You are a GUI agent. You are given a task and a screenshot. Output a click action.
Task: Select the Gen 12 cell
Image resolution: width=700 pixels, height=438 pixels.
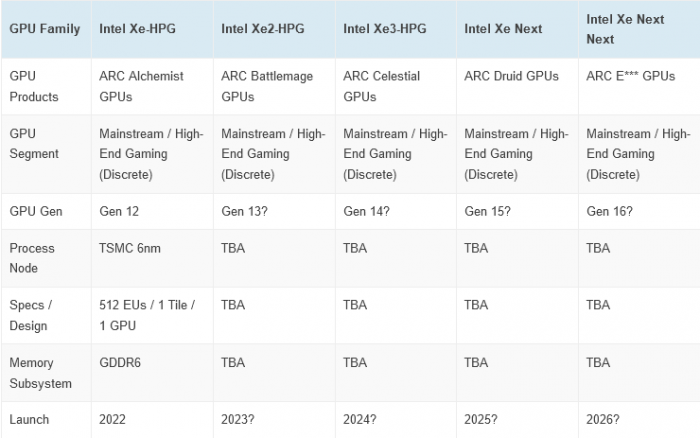(x=119, y=211)
